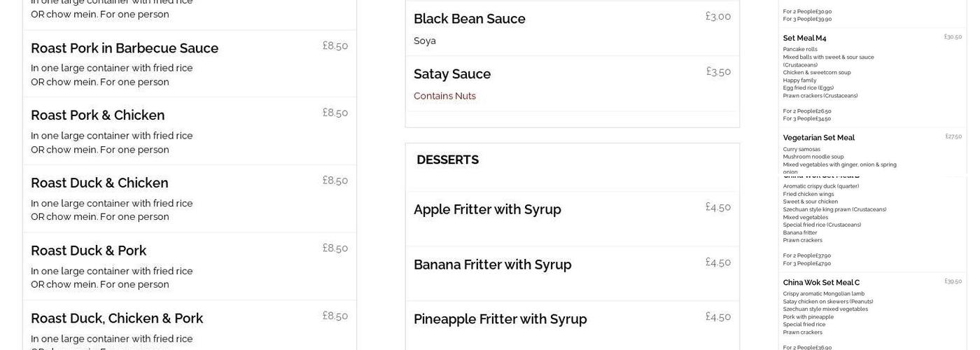Choose Apple Fritter with Syrup
This screenshot has height=350, width=980.
click(x=487, y=209)
